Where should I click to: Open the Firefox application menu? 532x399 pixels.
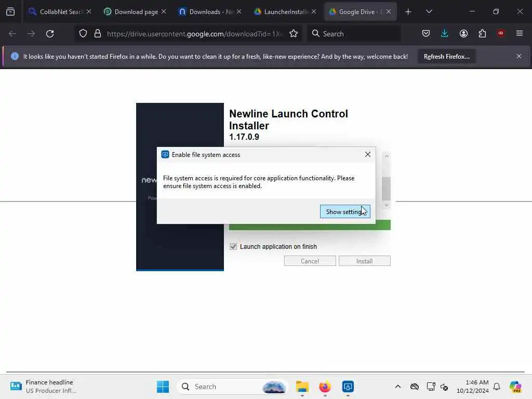coord(520,33)
